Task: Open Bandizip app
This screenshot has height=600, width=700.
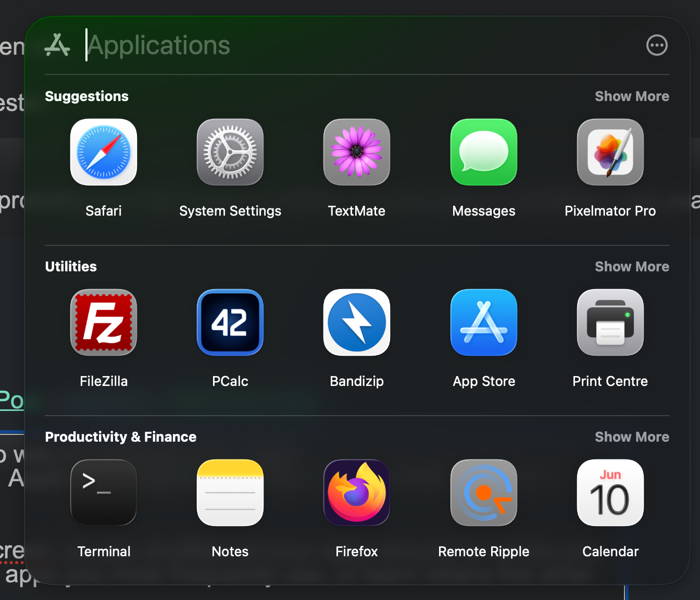Action: pos(357,322)
